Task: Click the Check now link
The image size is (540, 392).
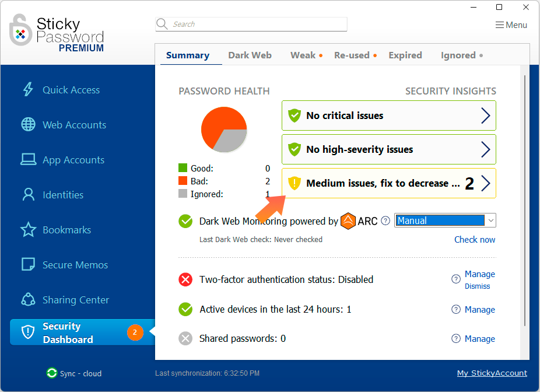Action: (475, 239)
